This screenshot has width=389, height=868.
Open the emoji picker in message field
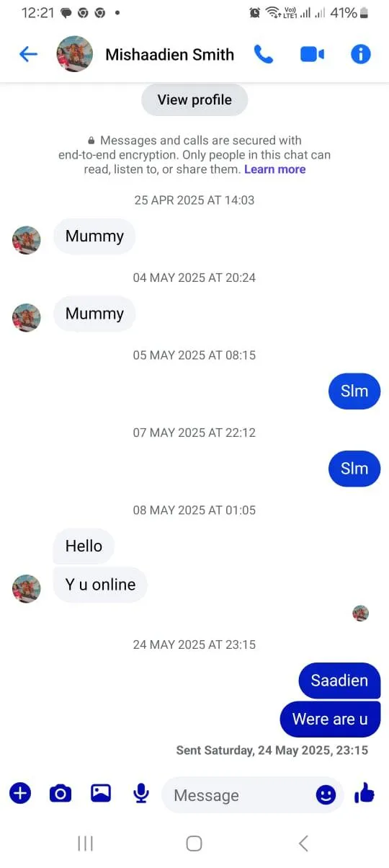326,794
